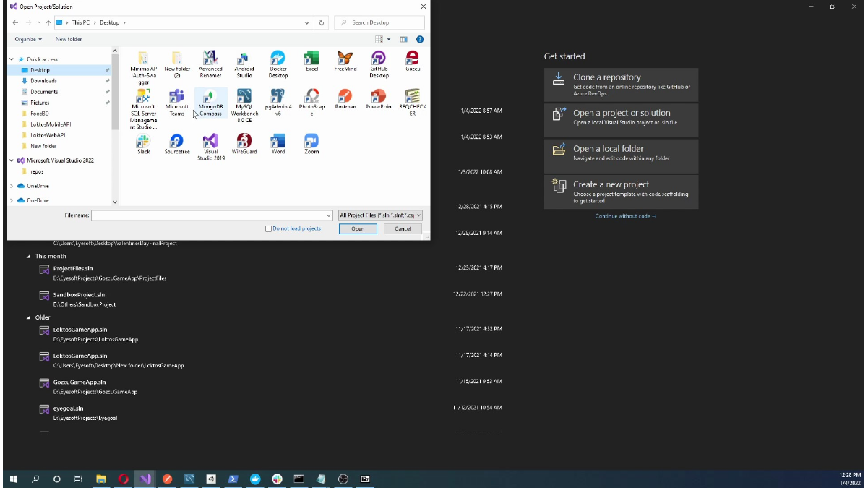Viewport: 868px width, 488px height.
Task: Select the LoktosMobileAPI folder
Action: pyautogui.click(x=51, y=124)
